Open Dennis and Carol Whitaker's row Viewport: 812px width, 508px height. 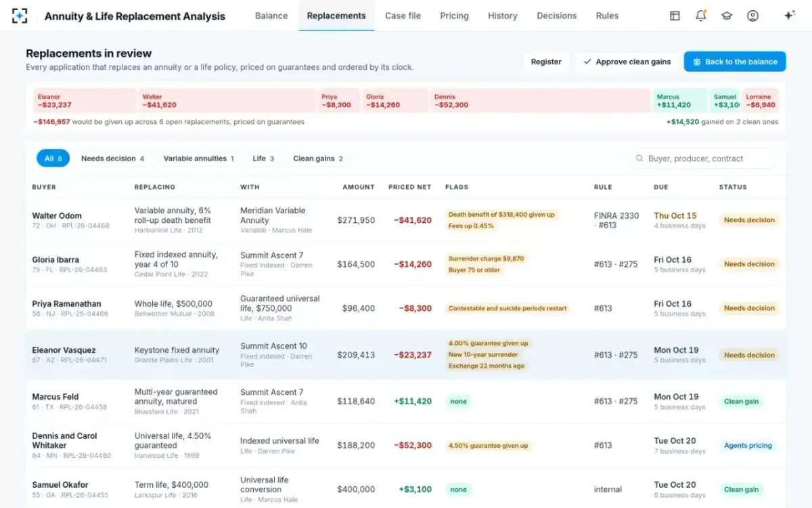406,446
